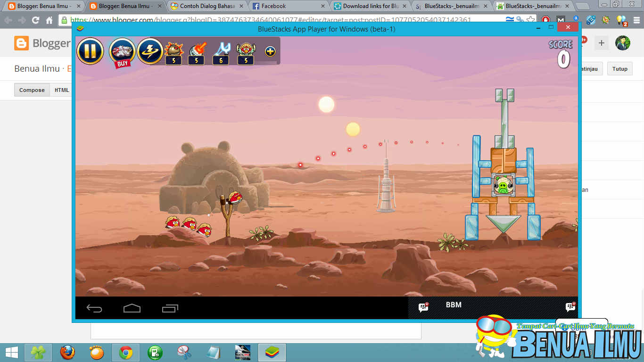644x362 pixels.
Task: Open the Windows Start button
Action: click(x=11, y=353)
